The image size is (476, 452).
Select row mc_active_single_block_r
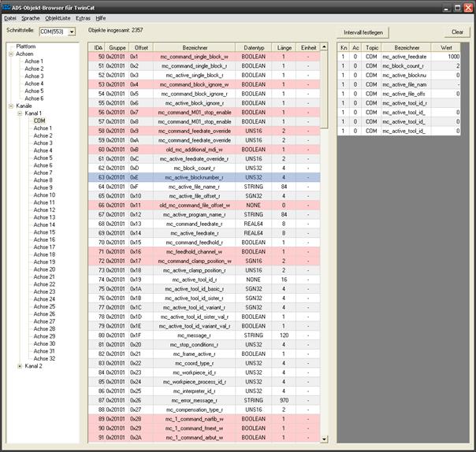click(204, 76)
